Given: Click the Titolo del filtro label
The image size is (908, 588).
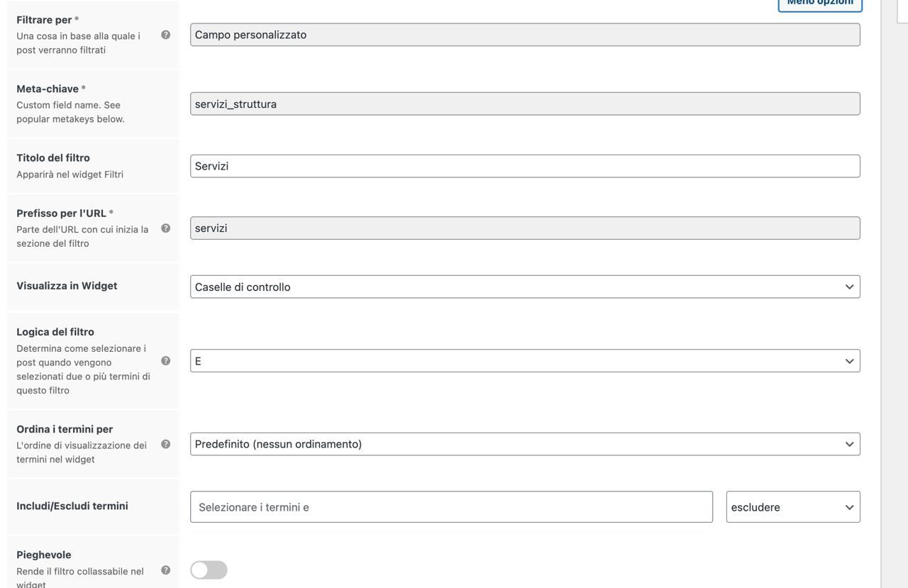Looking at the screenshot, I should [x=53, y=157].
